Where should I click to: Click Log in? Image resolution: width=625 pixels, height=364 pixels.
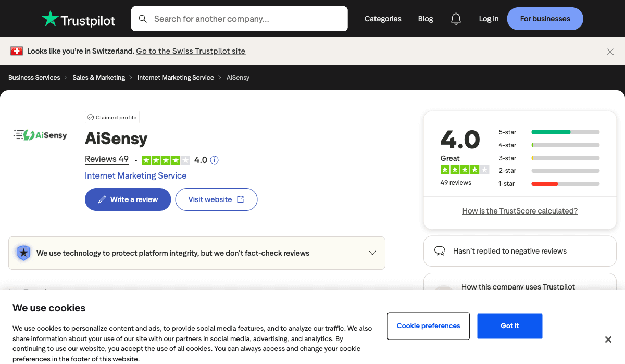click(489, 19)
